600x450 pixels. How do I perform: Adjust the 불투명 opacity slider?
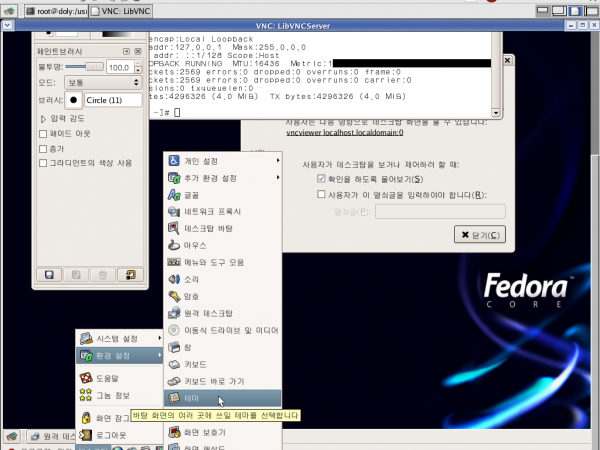pyautogui.click(x=84, y=67)
